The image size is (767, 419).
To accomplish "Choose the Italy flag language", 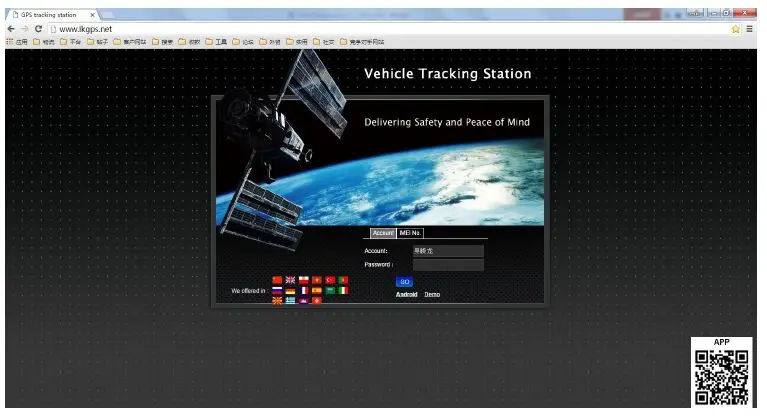I will click(343, 290).
